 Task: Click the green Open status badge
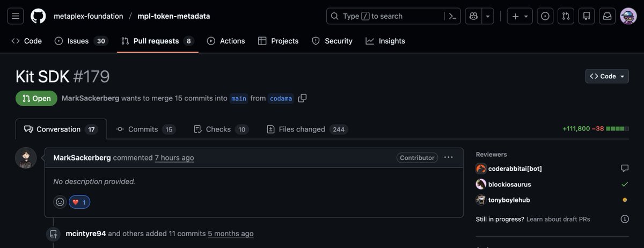[36, 98]
